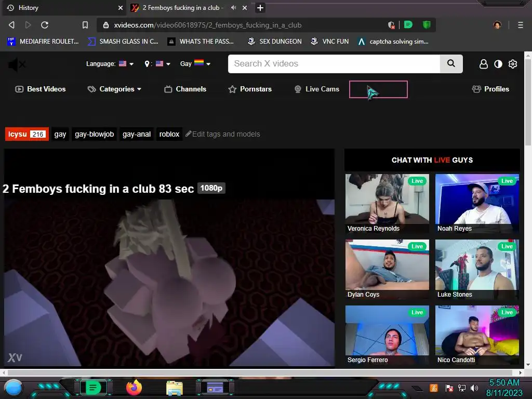This screenshot has width=532, height=399.
Task: Click Edit tags and models
Action: (x=223, y=134)
